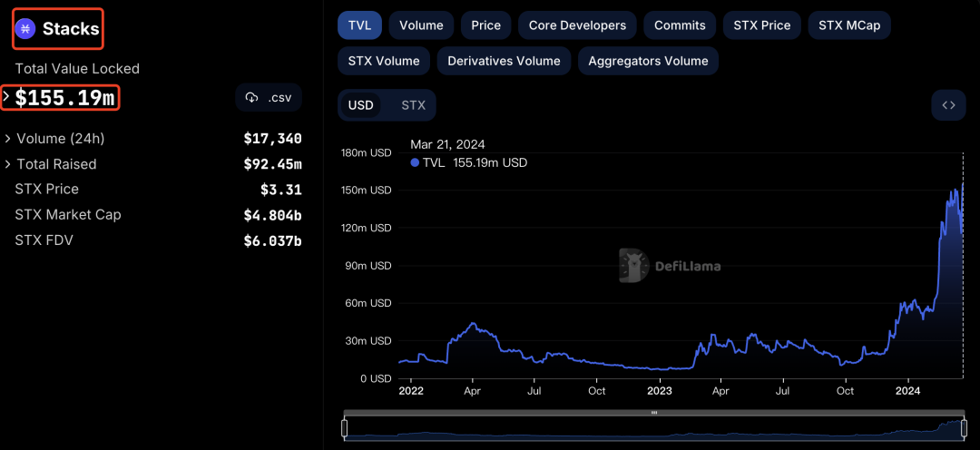The image size is (980, 450).
Task: Expand the Total Value Locked breakdown chevron
Action: click(x=6, y=97)
